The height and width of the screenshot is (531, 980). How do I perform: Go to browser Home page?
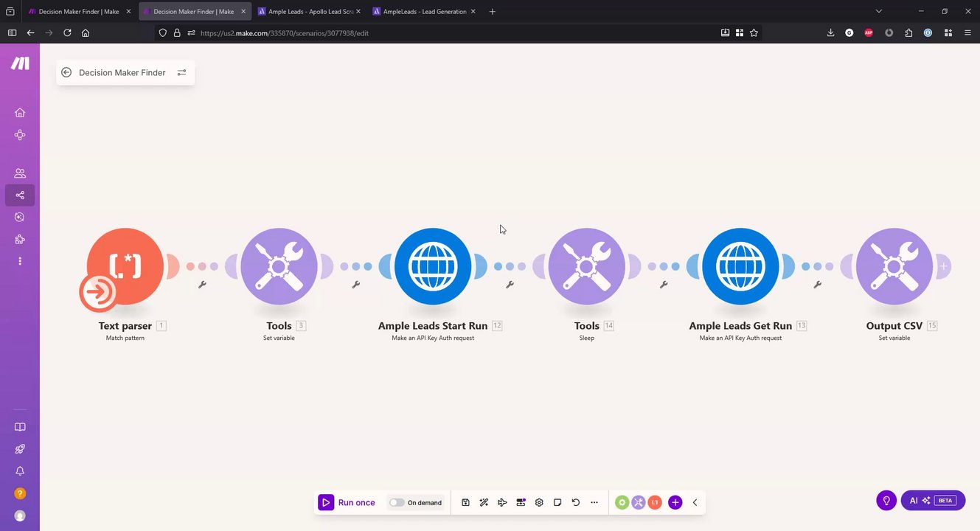pos(86,32)
